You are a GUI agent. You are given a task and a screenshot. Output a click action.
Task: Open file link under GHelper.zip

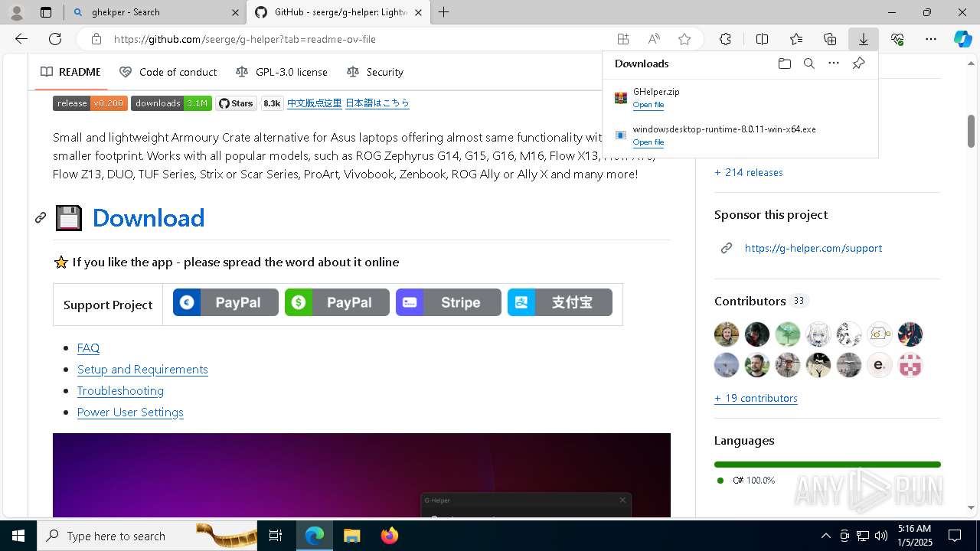(x=648, y=105)
